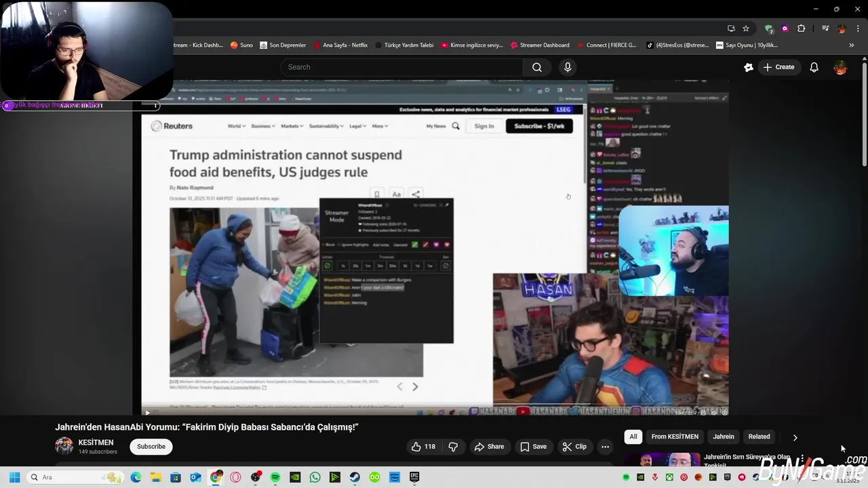Open the StresEos TikTok bookmark
868x488 pixels.
click(677, 45)
